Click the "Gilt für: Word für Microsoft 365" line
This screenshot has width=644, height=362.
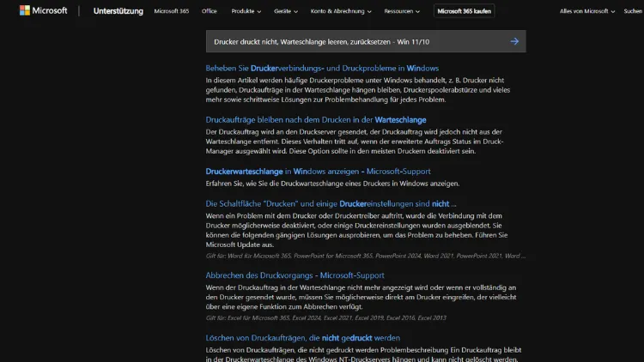[366, 256]
